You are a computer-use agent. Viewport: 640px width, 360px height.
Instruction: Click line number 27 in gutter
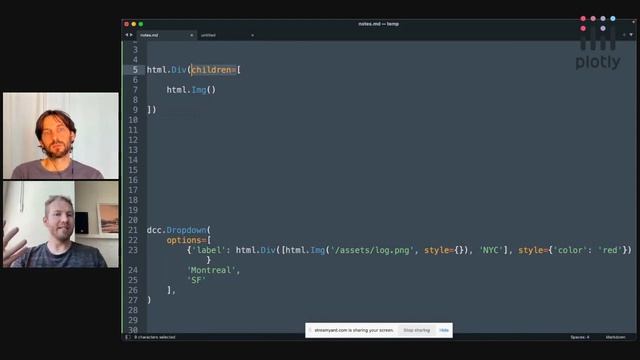(133, 300)
